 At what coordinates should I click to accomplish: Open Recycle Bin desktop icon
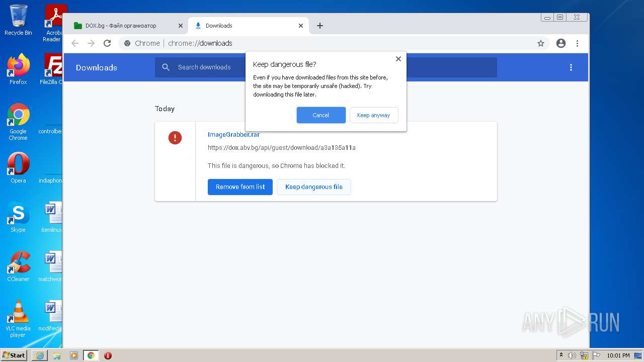[x=18, y=20]
